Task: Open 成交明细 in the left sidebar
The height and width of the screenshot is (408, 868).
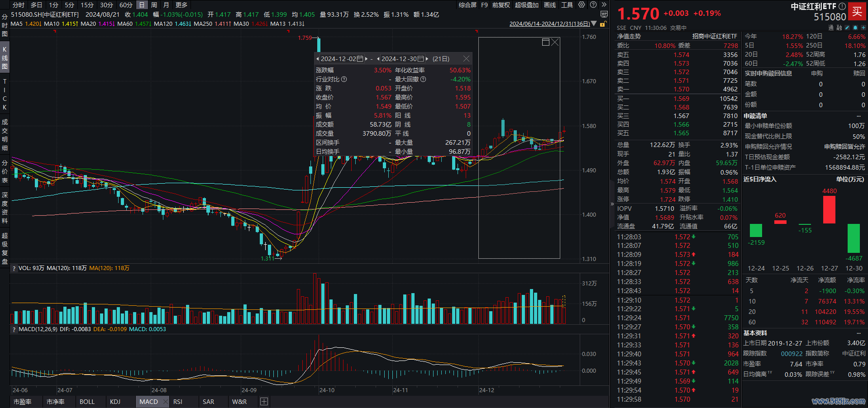Action: (x=5, y=135)
